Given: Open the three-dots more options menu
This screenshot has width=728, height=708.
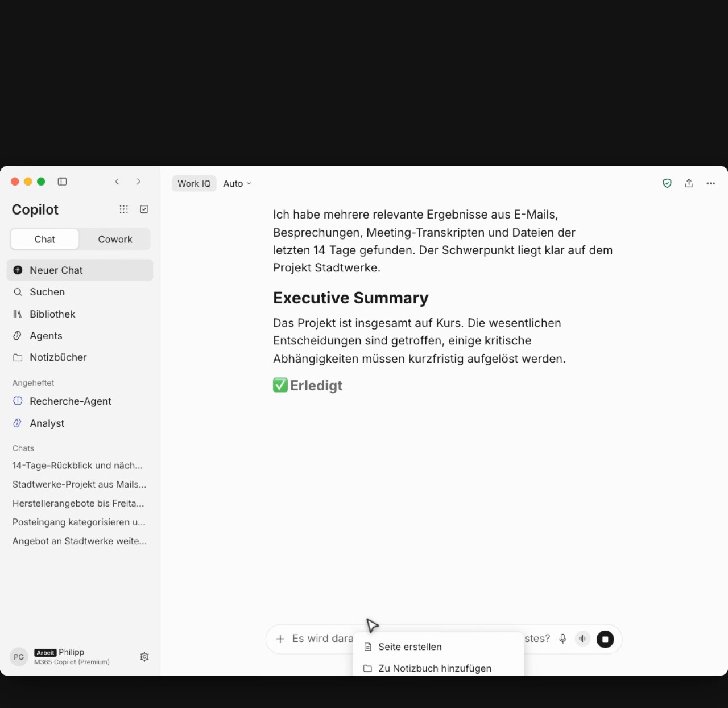Looking at the screenshot, I should tap(711, 183).
